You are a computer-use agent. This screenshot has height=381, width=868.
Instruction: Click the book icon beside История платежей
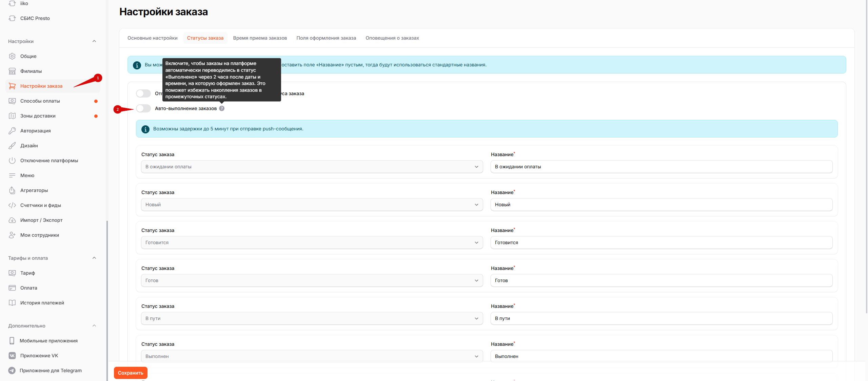click(x=12, y=303)
